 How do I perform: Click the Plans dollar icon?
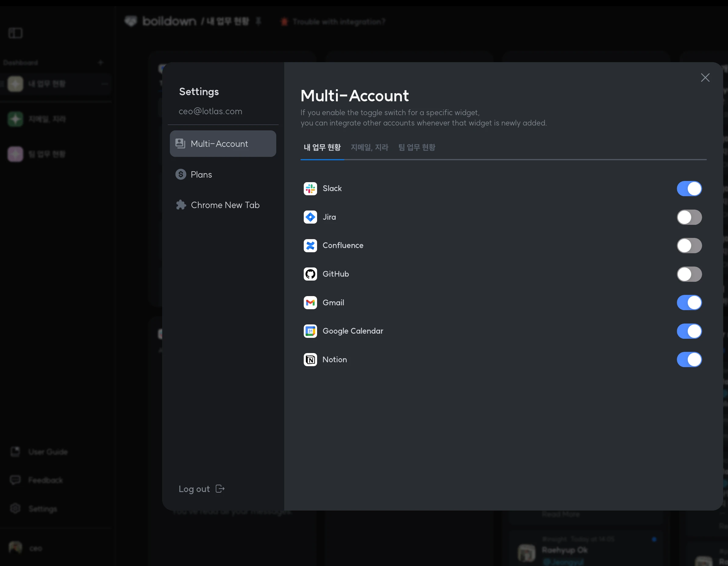(181, 174)
